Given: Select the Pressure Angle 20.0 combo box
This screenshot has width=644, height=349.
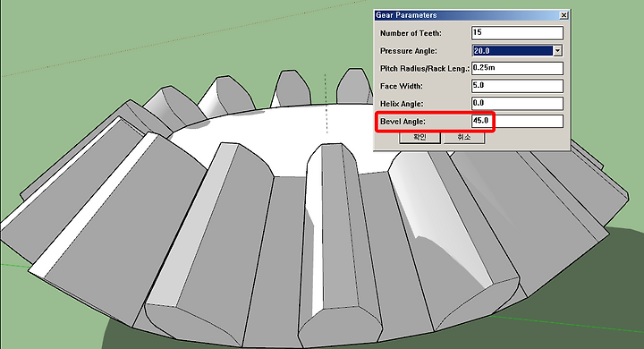Looking at the screenshot, I should pyautogui.click(x=517, y=51).
